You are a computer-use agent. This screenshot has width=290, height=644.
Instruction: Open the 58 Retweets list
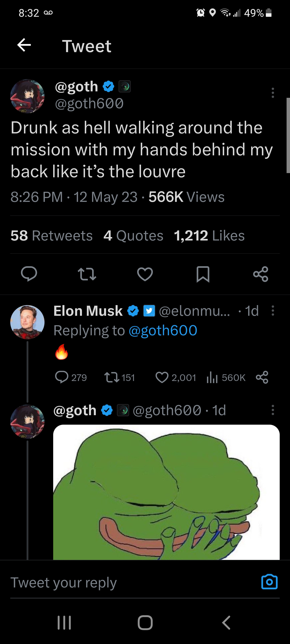52,235
